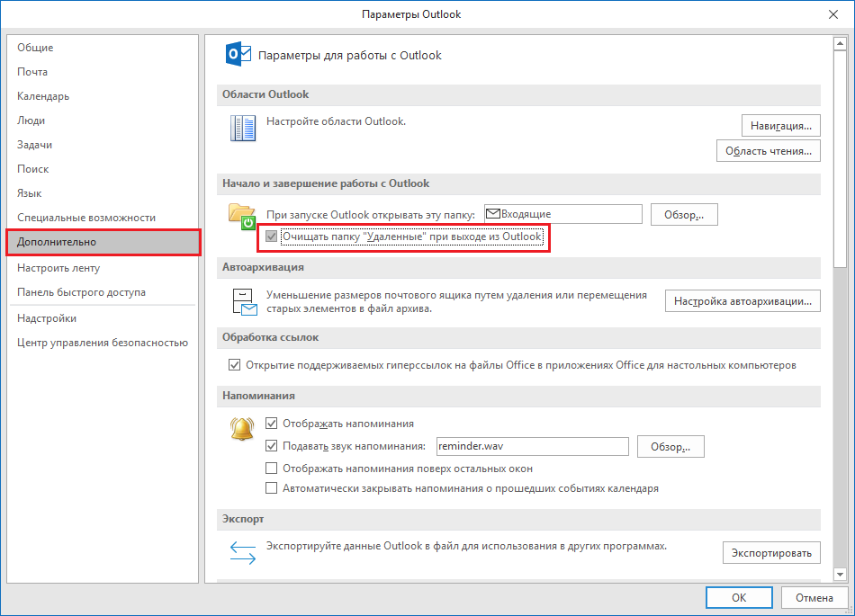Click the 'Области Outlook' section header
Image resolution: width=855 pixels, height=616 pixels.
pyautogui.click(x=518, y=94)
